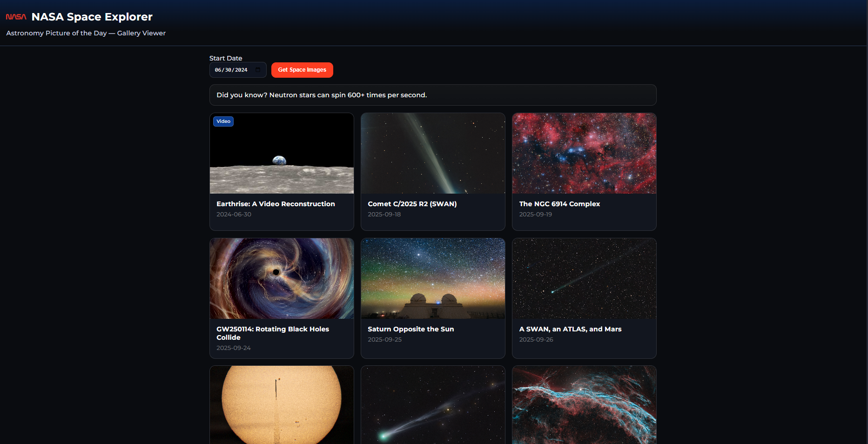Click the date 2024-06-30 on Earthrise card

click(234, 215)
